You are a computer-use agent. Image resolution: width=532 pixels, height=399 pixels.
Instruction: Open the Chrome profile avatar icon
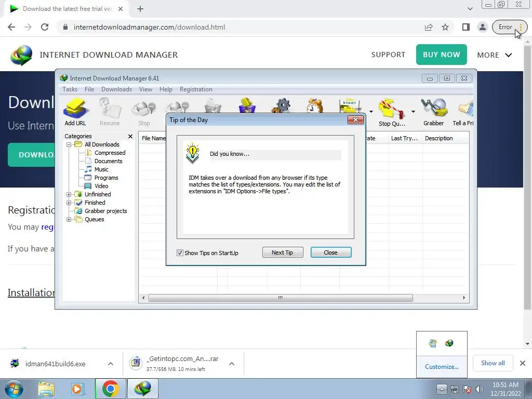tap(483, 27)
